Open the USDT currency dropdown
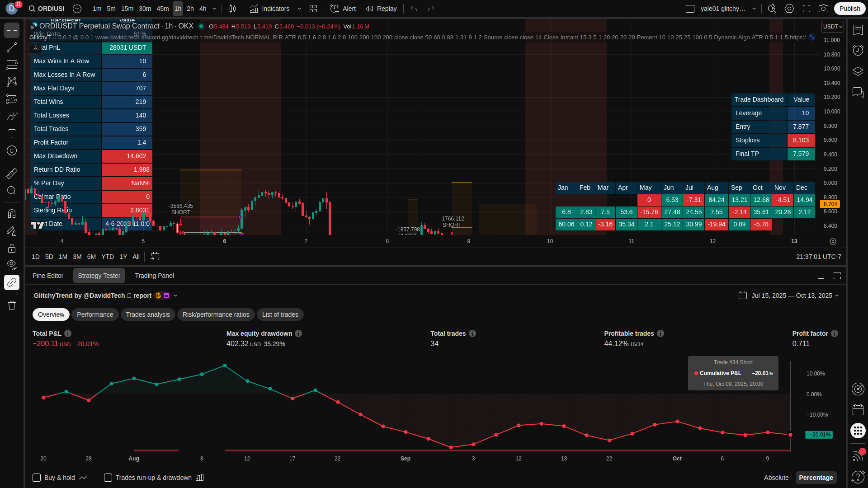This screenshot has width=868, height=488. point(832,27)
